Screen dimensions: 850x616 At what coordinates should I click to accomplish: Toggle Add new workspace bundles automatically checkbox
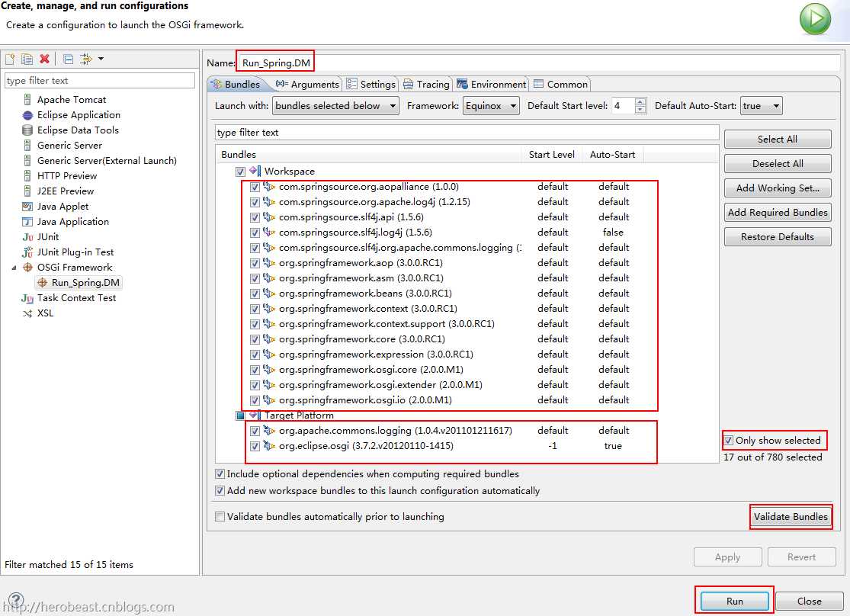tap(220, 491)
